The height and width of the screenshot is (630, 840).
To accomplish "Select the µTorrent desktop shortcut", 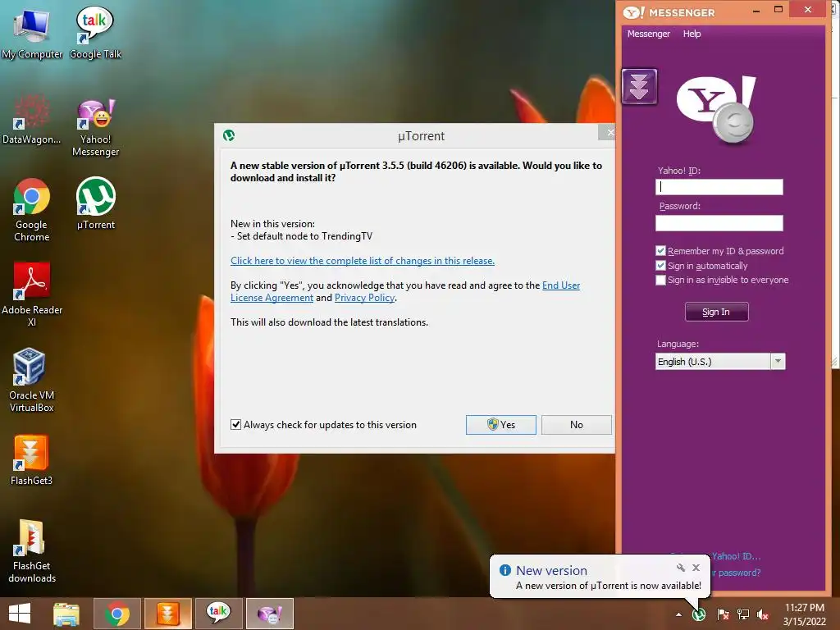I will click(x=95, y=203).
